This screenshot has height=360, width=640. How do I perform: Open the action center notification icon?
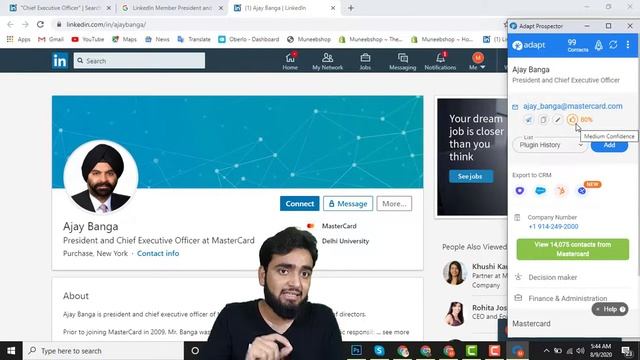[x=627, y=351]
